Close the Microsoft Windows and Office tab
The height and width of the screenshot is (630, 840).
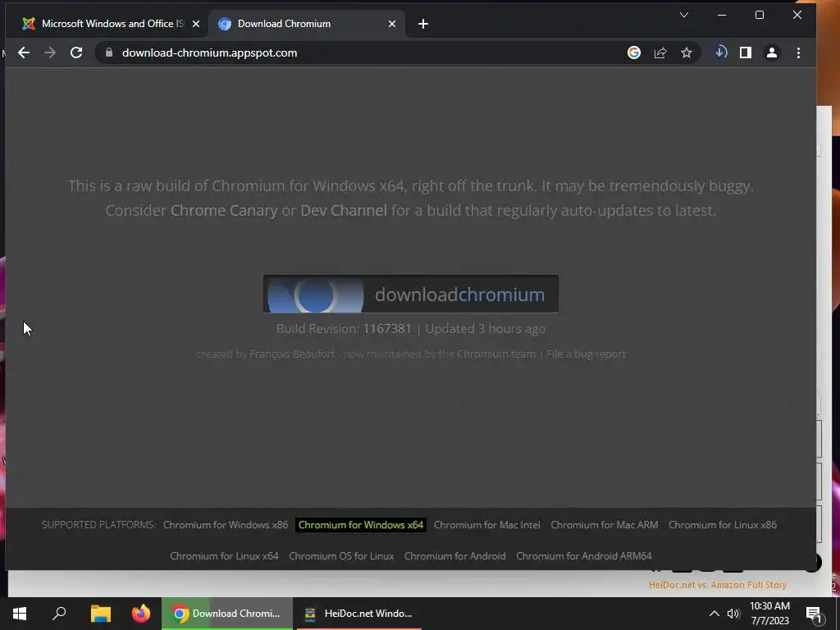(x=195, y=24)
